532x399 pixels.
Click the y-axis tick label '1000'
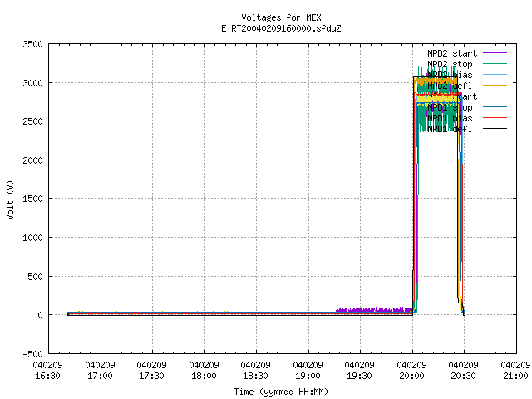click(x=32, y=238)
